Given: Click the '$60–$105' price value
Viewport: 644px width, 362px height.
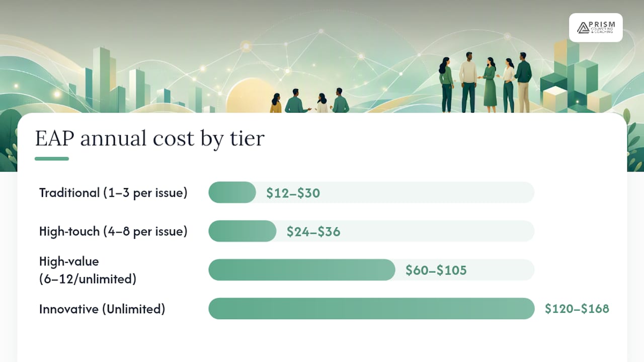Looking at the screenshot, I should coord(436,270).
